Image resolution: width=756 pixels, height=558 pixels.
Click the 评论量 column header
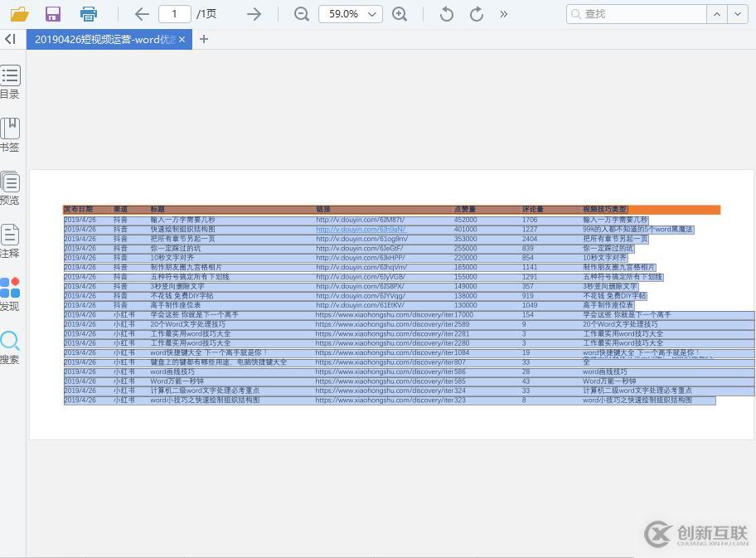(x=533, y=209)
